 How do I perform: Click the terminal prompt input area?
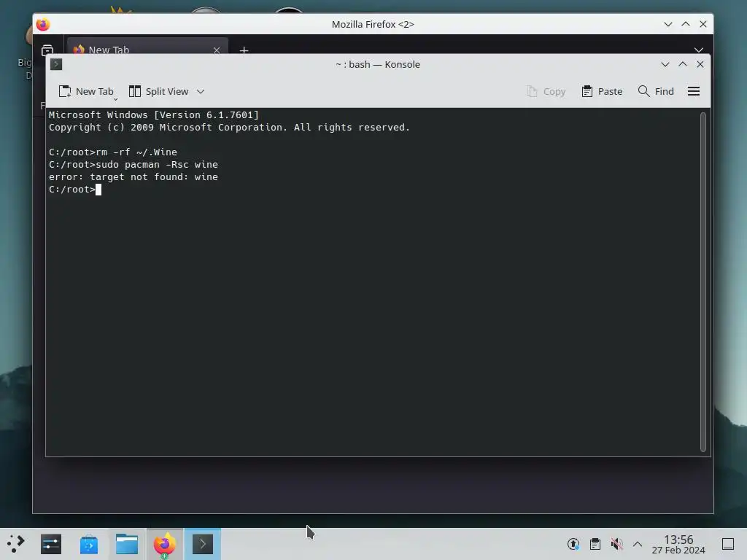[98, 190]
